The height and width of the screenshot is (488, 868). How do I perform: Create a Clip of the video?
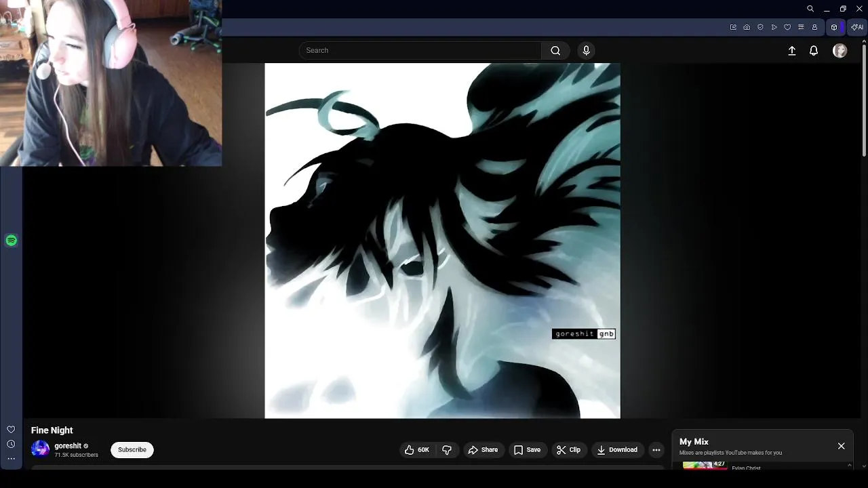pos(568,450)
